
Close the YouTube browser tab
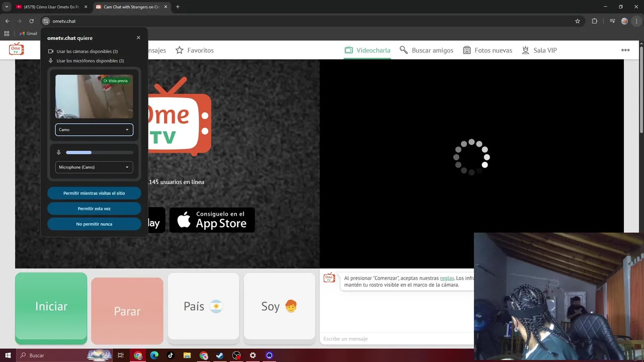pos(86,7)
